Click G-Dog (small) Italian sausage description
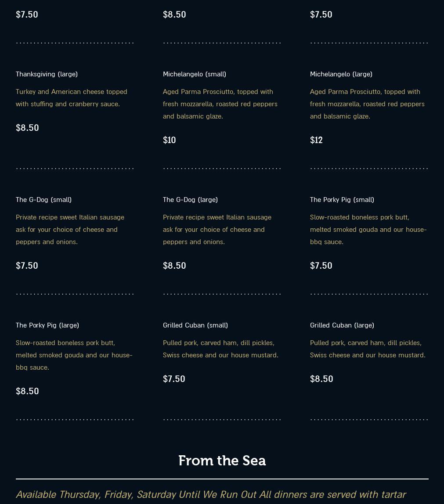This screenshot has width=444, height=504. tap(70, 230)
